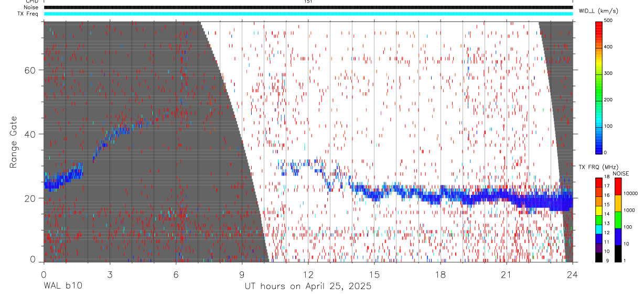Click the 1 label on NOISE legend
Viewport: 644px width, 297px height.
tap(624, 261)
